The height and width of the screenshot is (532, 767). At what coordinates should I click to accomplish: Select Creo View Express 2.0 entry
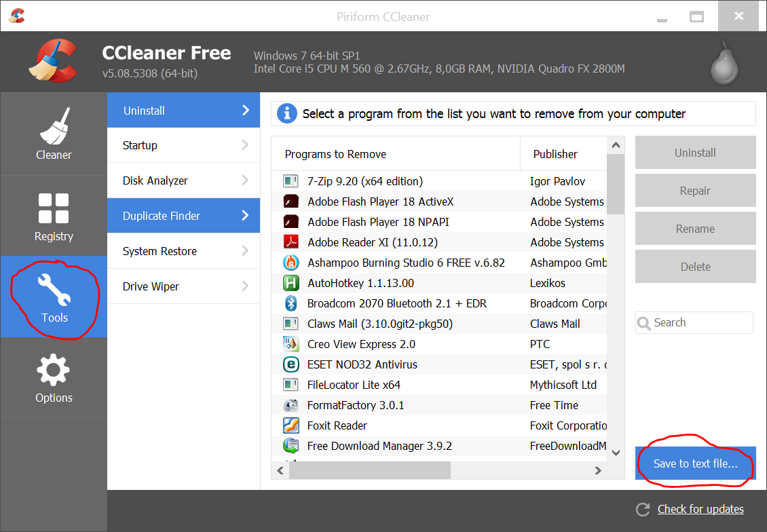pyautogui.click(x=439, y=344)
